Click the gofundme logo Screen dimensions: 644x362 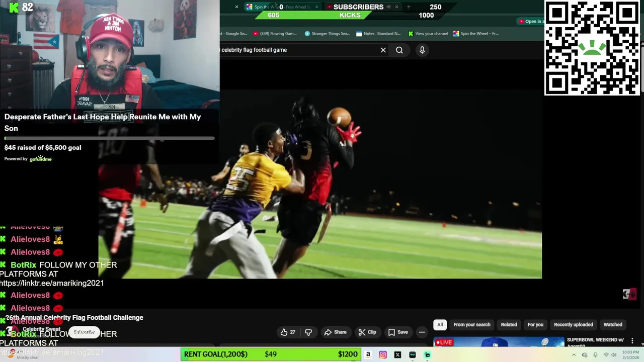tap(40, 159)
